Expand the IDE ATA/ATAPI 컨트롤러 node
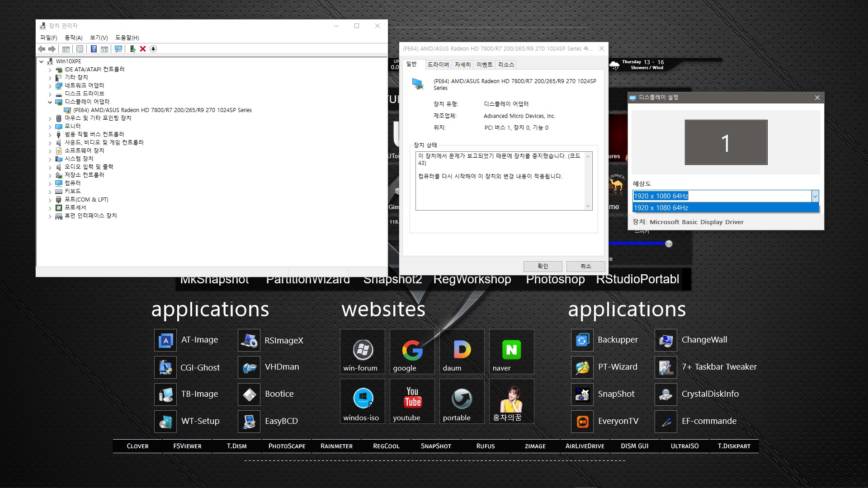The height and width of the screenshot is (488, 868). tap(50, 70)
